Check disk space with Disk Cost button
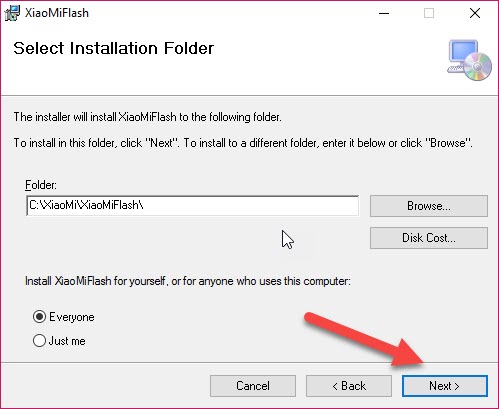Screen dimensions: 499x409 pos(429,238)
